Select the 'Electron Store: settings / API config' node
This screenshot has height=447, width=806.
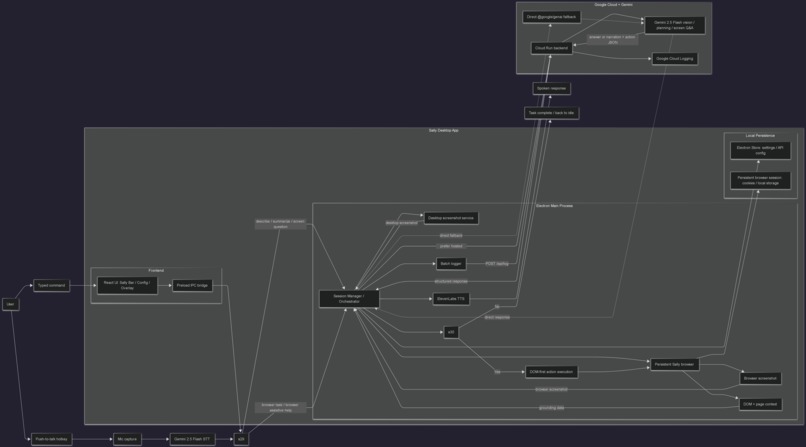(760, 151)
